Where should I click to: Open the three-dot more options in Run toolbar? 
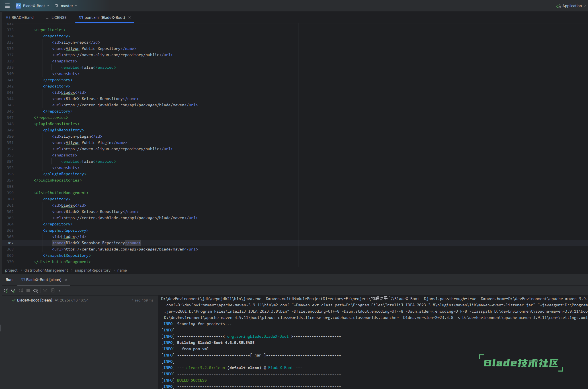point(60,290)
